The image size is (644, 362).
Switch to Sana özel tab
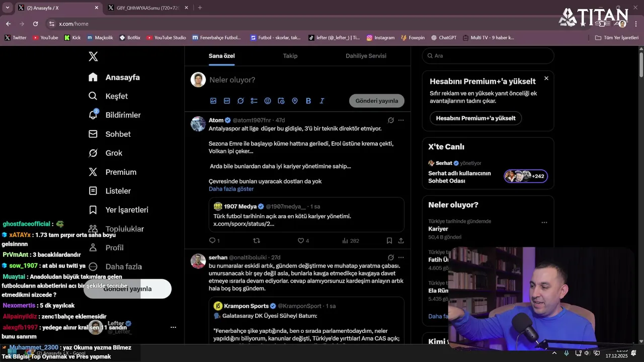222,56
